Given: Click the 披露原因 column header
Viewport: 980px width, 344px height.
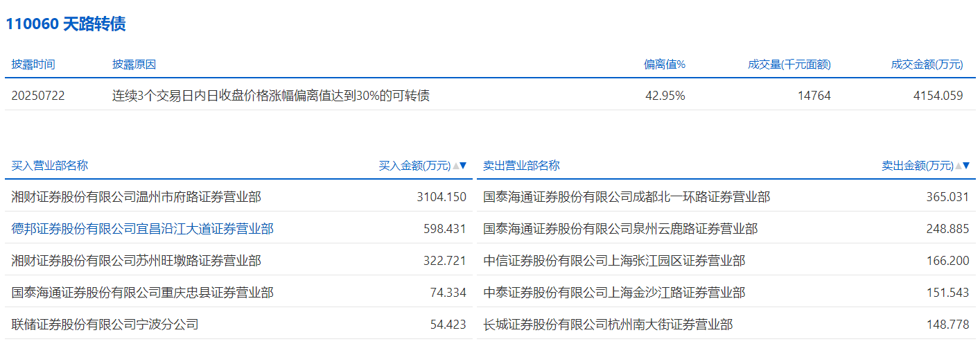Looking at the screenshot, I should pos(134,64).
